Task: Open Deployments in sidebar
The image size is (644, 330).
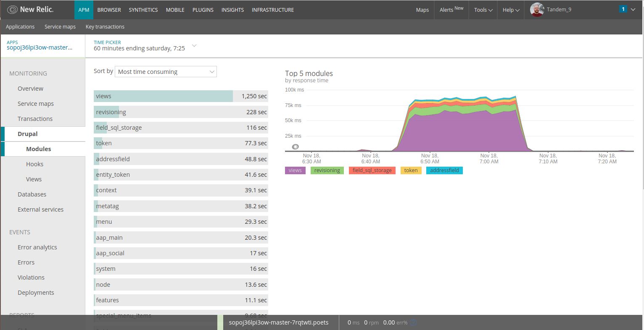Action: pyautogui.click(x=36, y=293)
